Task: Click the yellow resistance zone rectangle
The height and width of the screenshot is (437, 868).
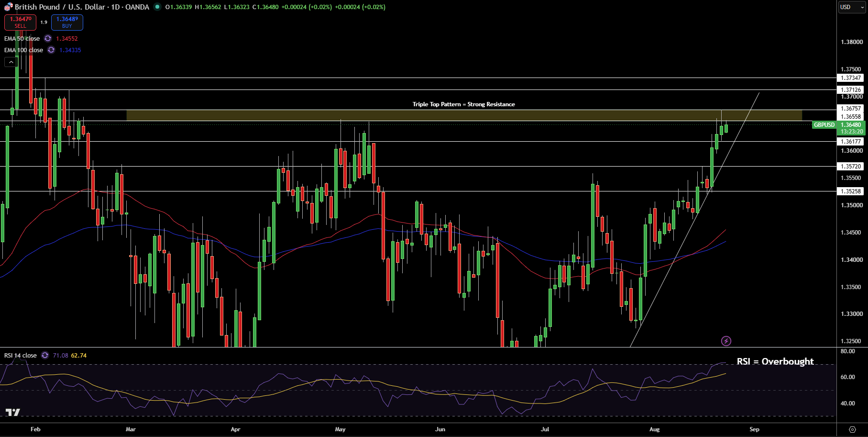Action: [464, 115]
